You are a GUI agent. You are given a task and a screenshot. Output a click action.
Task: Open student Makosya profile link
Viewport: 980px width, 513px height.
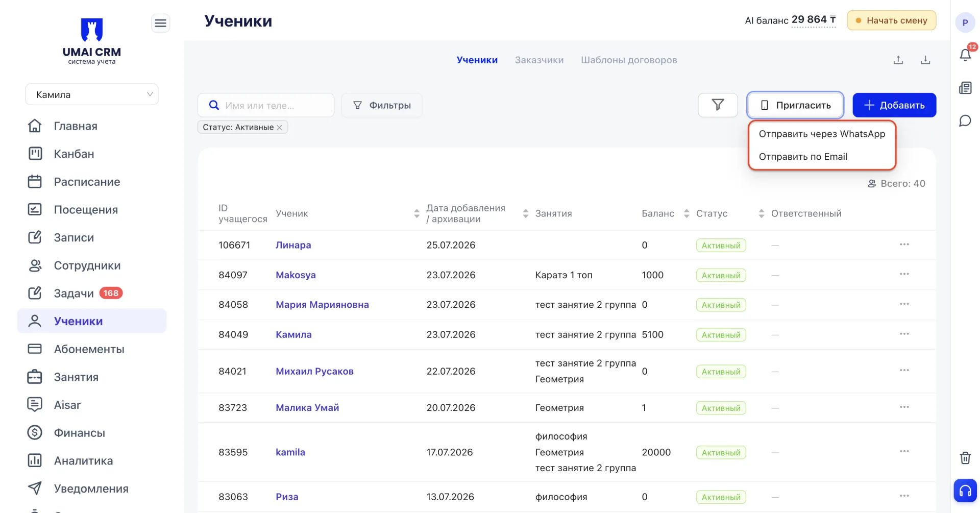point(296,275)
